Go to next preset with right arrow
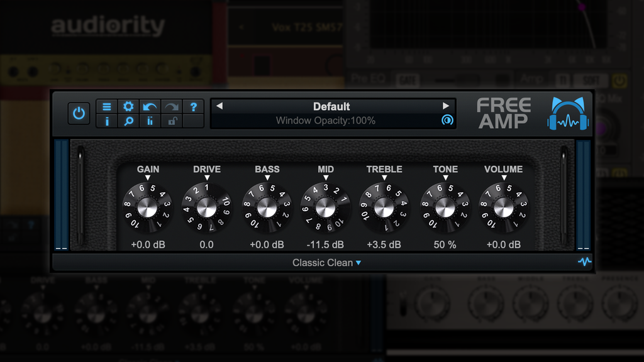 coord(446,106)
